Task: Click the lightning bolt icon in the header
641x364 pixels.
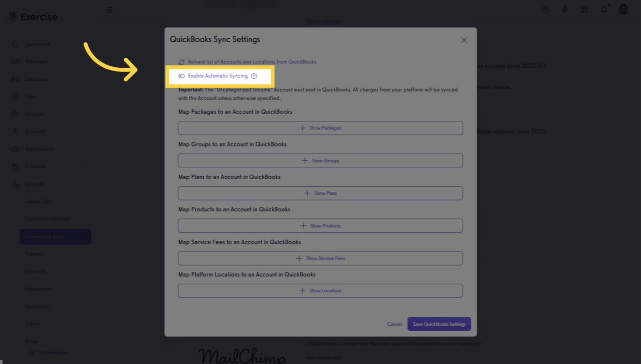Action: 565,9
